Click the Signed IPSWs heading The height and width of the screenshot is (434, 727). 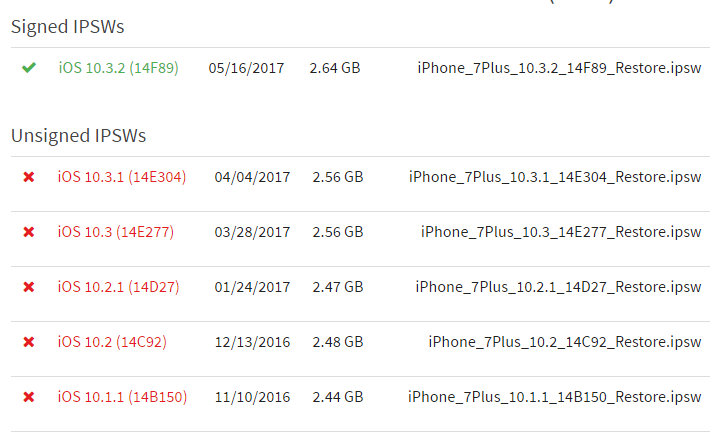[68, 27]
